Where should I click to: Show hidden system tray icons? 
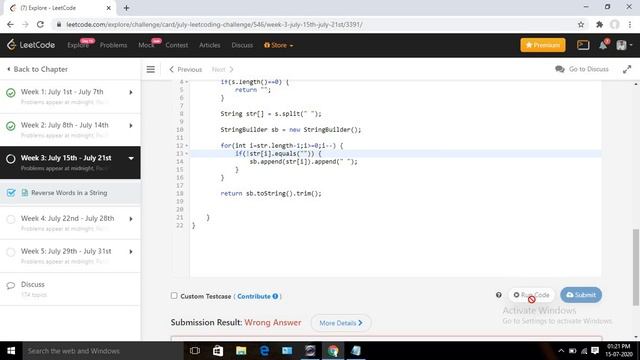tap(561, 351)
